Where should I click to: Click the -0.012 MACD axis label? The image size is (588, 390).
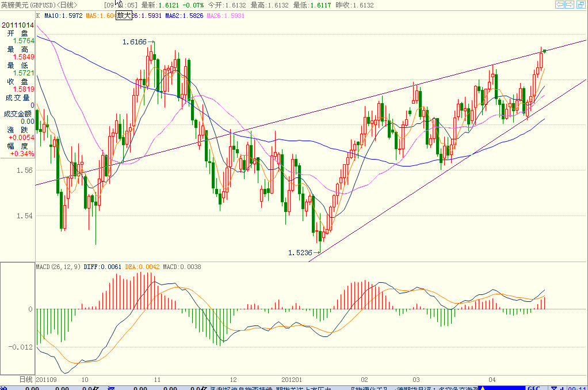pos(20,347)
